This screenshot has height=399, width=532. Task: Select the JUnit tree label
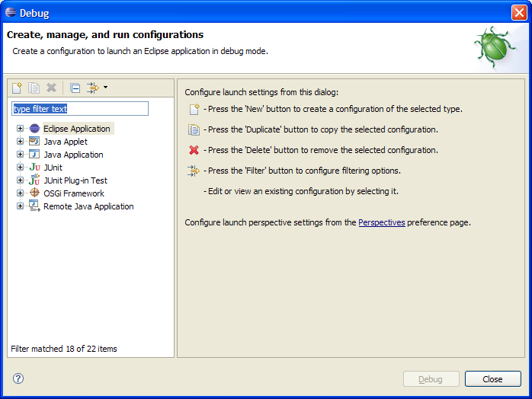[53, 168]
